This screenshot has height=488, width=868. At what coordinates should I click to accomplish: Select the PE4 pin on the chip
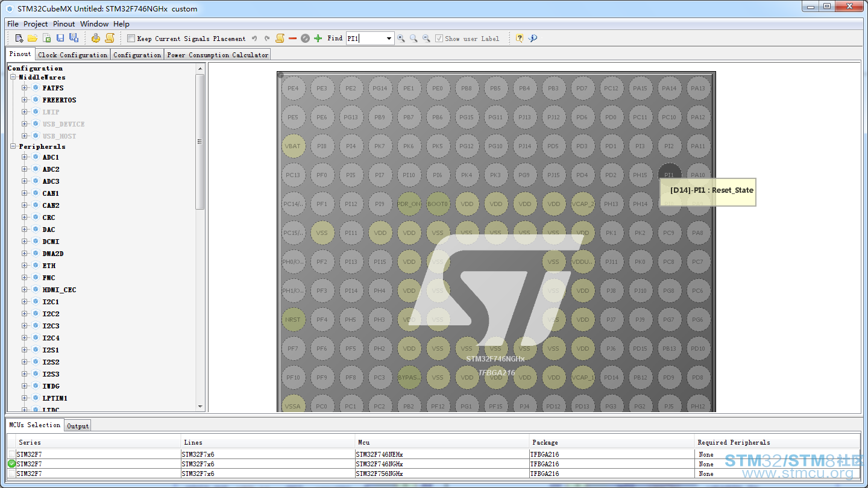pos(293,89)
